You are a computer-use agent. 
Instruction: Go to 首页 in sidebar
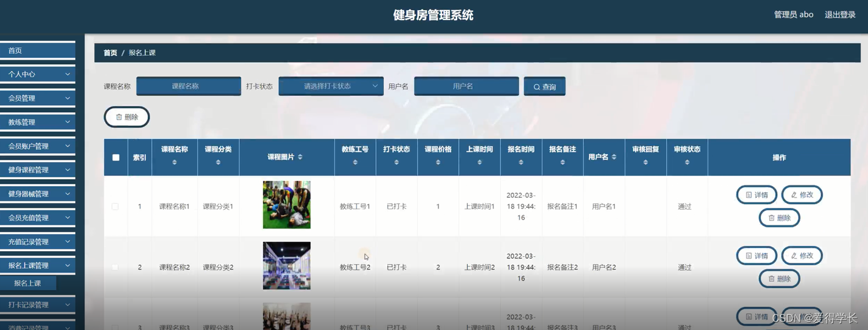38,51
